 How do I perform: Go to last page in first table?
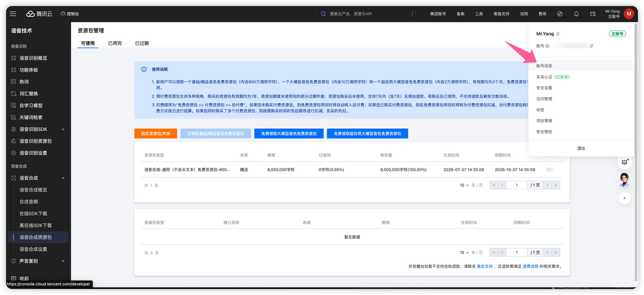556,185
